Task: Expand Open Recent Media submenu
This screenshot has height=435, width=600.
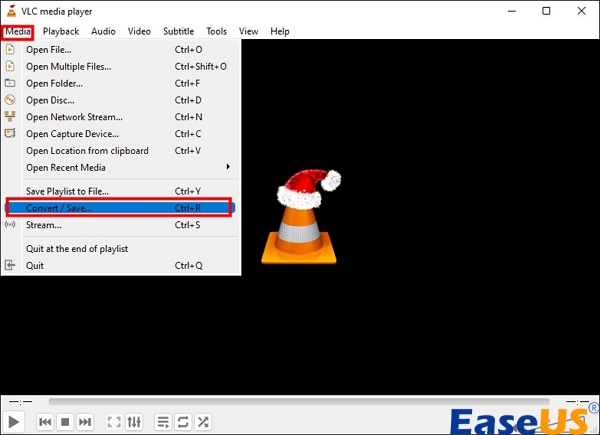Action: point(121,167)
